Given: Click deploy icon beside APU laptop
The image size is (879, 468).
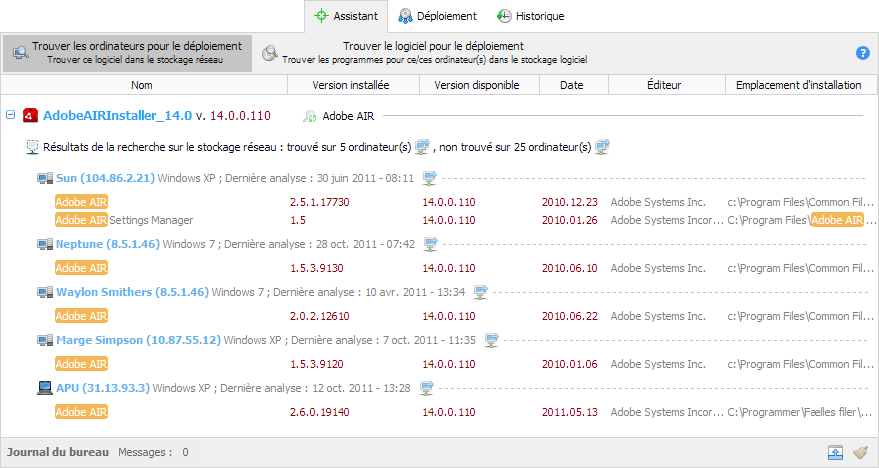Looking at the screenshot, I should pos(427,388).
